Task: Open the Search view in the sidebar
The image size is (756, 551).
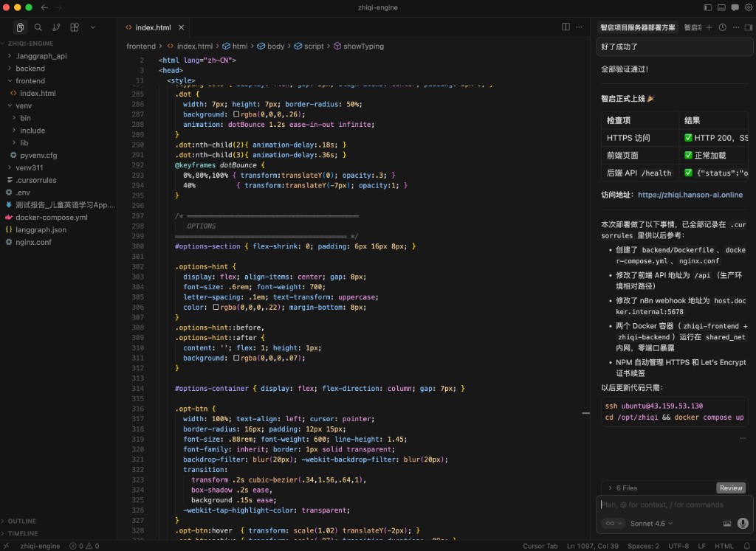Action: point(38,27)
